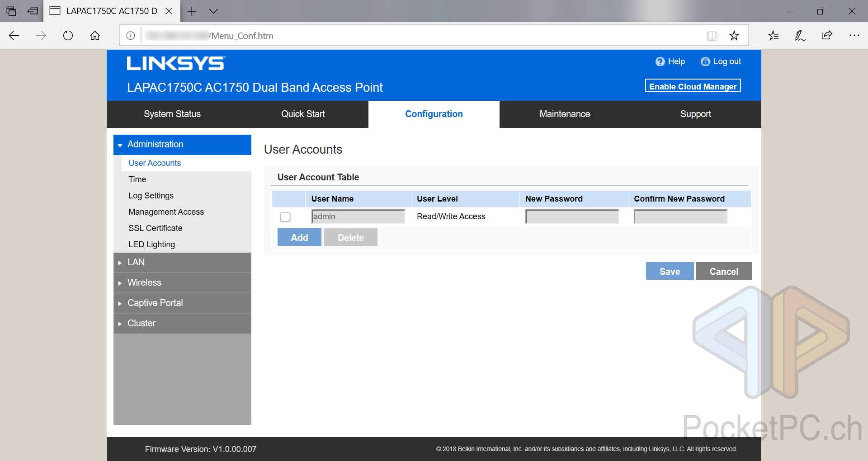Select User Accounts in sidebar
The image size is (868, 461).
coord(155,163)
